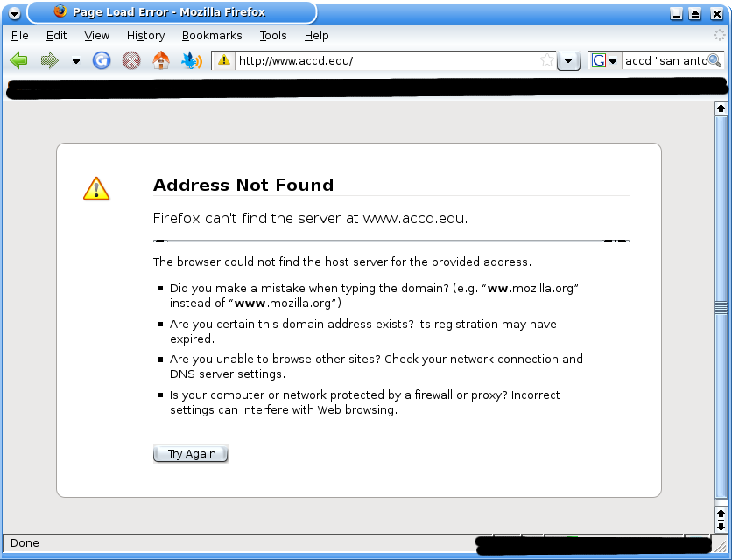Viewport: 732px width, 560px height.
Task: Click the status bar text Done
Action: pos(25,543)
